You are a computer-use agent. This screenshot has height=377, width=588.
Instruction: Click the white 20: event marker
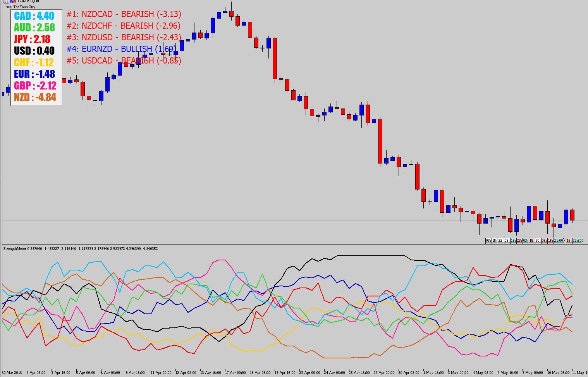click(x=538, y=241)
